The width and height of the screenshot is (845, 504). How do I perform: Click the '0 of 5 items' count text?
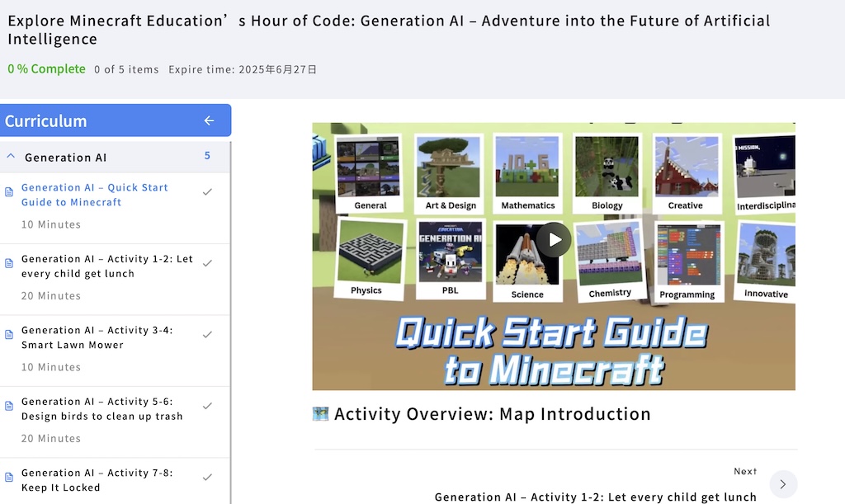[126, 69]
